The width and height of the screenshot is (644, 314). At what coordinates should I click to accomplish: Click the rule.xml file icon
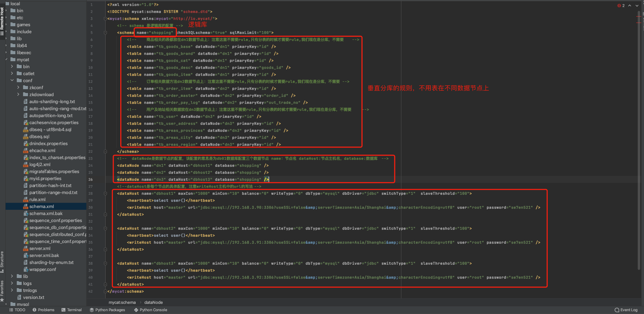click(26, 200)
